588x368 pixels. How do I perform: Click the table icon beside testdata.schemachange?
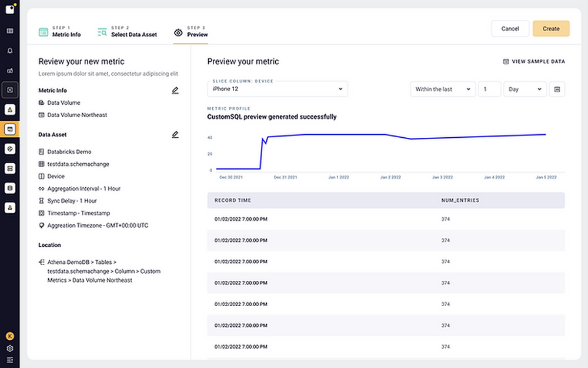(x=41, y=164)
